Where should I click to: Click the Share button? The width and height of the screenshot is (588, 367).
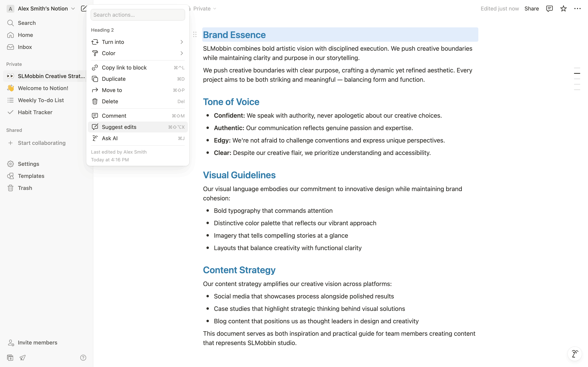(531, 9)
